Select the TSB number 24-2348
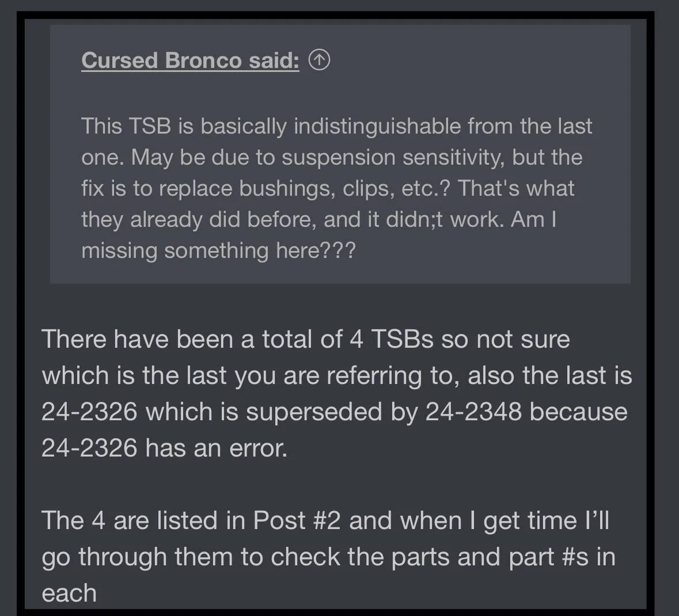 tap(473, 412)
